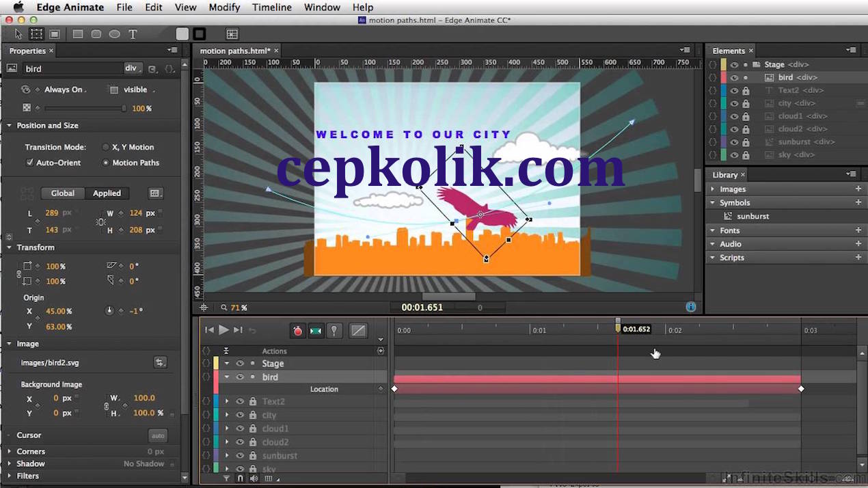
Task: Open the File menu
Action: pos(124,8)
